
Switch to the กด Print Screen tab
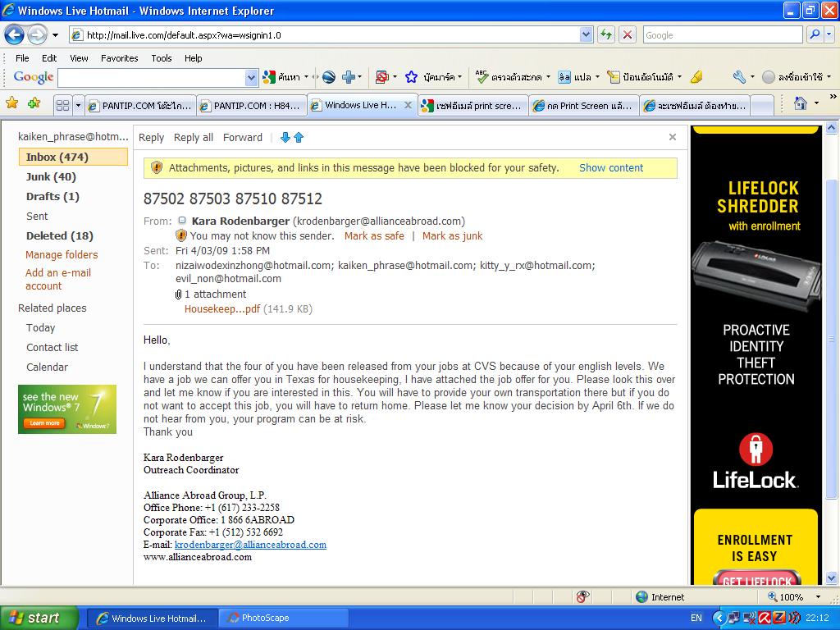(x=584, y=106)
